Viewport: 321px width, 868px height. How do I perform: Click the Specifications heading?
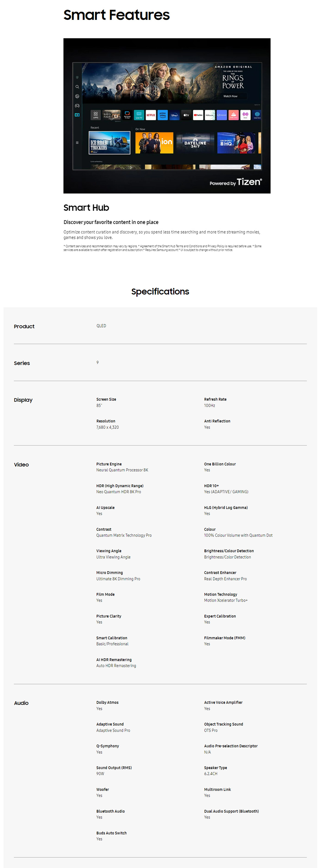[x=160, y=291]
